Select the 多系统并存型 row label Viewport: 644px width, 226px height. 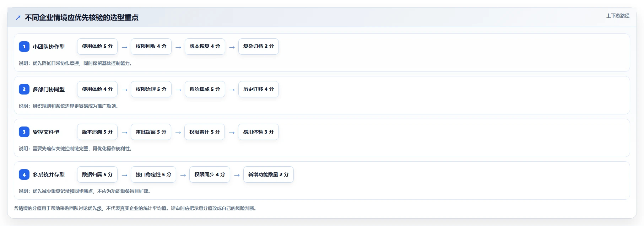tap(49, 174)
